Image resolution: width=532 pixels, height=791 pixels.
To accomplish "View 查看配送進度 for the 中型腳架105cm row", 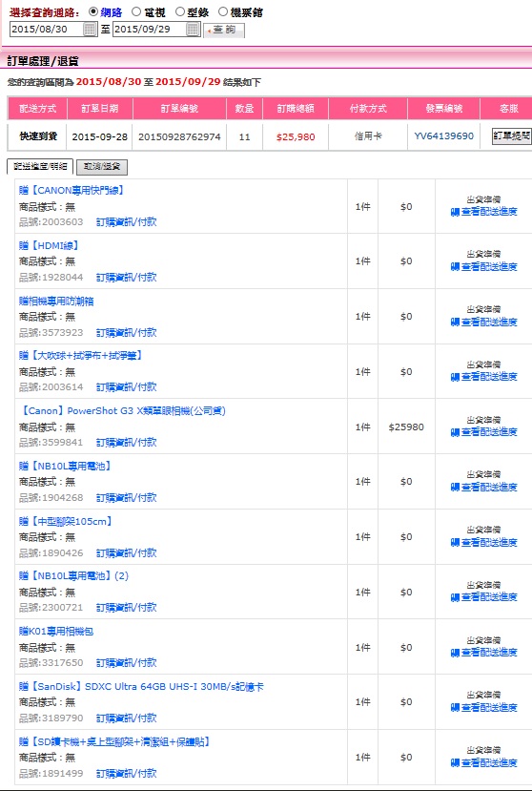I will click(484, 542).
